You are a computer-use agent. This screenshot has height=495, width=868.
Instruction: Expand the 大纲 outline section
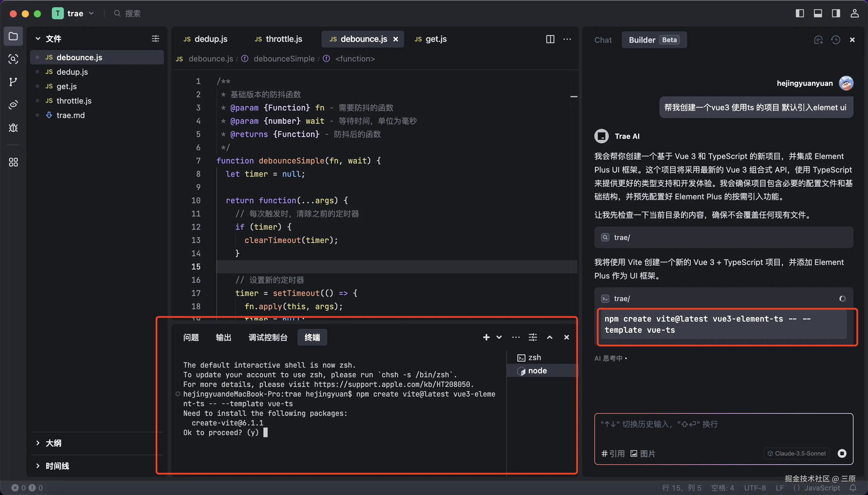point(53,443)
